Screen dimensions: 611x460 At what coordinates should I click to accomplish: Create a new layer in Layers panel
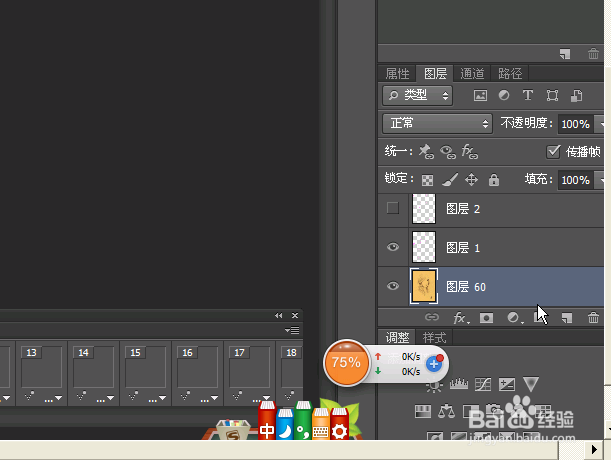click(x=567, y=318)
